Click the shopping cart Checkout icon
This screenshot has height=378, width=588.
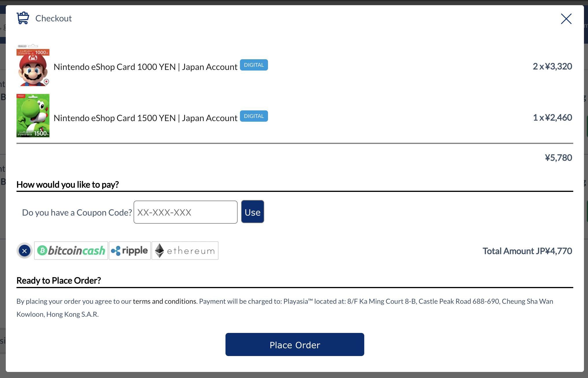(x=23, y=18)
